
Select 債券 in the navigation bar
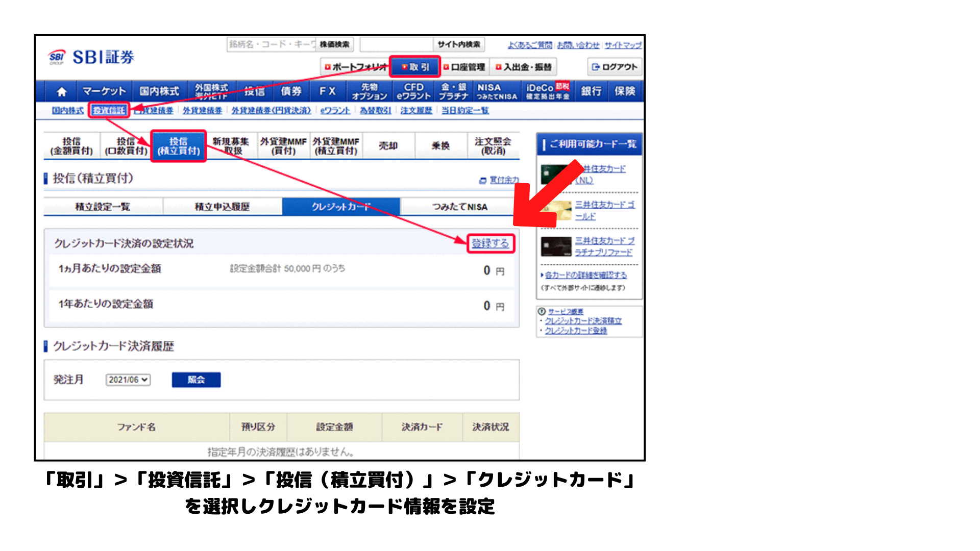click(x=291, y=91)
